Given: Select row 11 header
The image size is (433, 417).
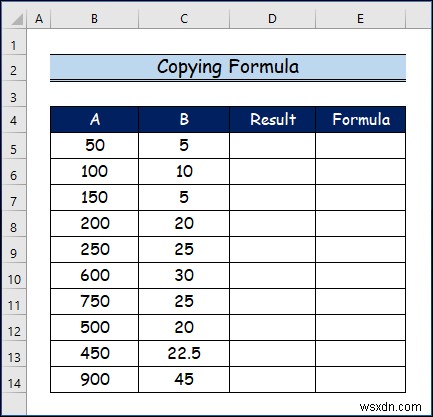Looking at the screenshot, I should 14,302.
